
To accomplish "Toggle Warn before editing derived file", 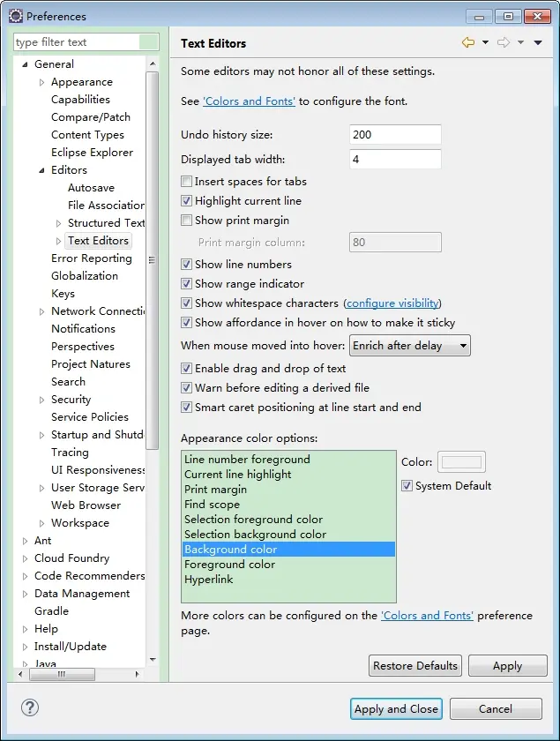I will [187, 388].
